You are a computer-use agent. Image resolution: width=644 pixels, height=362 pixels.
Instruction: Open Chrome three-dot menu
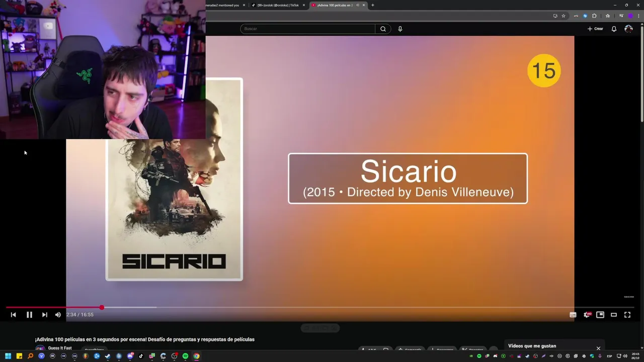pyautogui.click(x=638, y=16)
